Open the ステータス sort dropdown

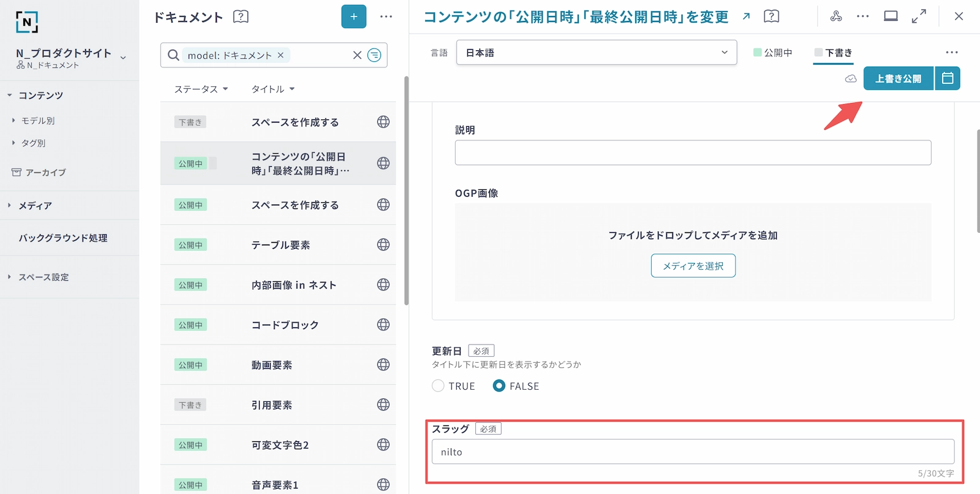(201, 89)
